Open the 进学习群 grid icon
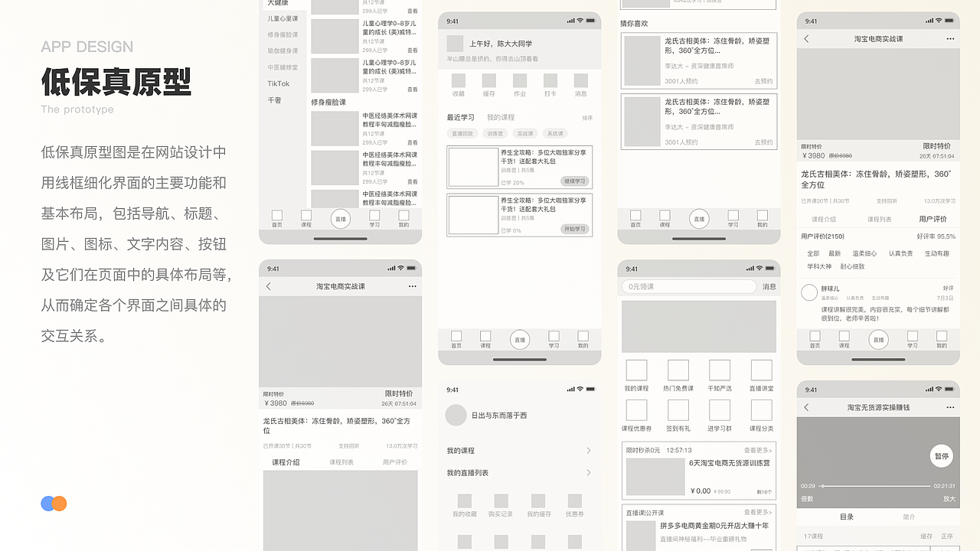The width and height of the screenshot is (980, 551). 720,411
